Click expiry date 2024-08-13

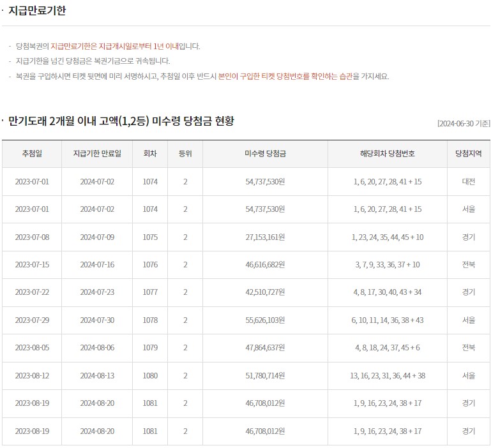(x=97, y=376)
